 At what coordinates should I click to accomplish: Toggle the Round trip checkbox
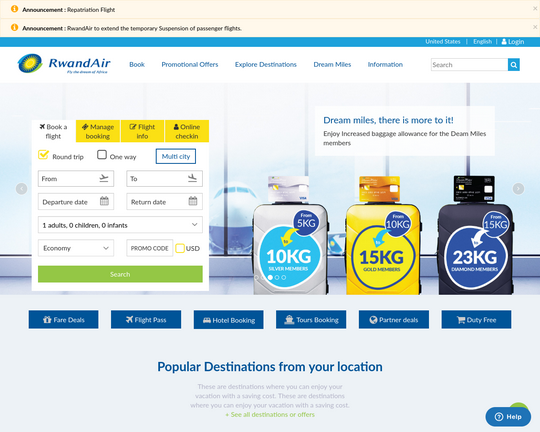coord(43,155)
